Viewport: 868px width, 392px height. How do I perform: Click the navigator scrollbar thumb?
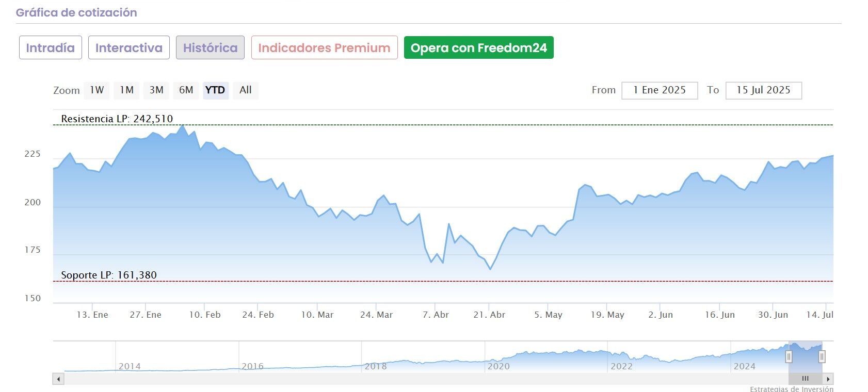coord(805,379)
